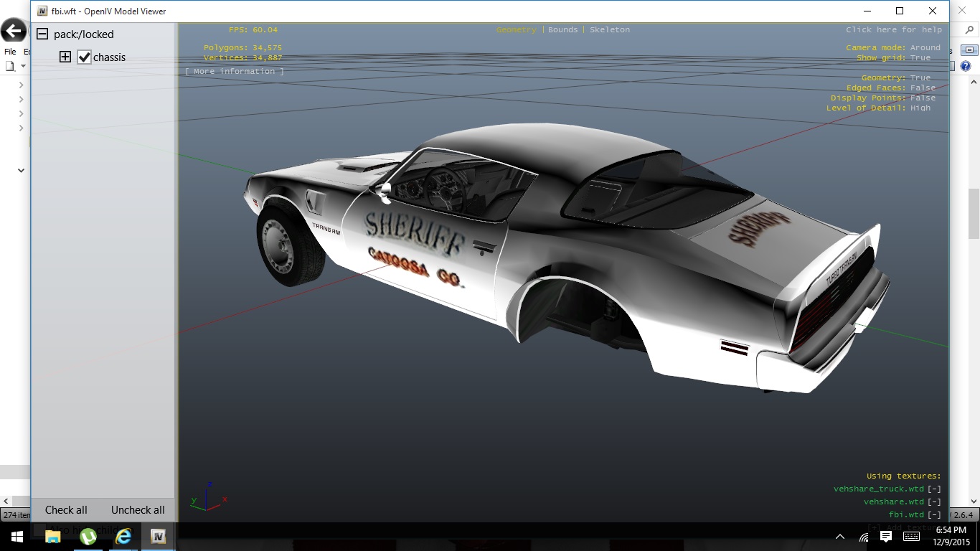Remove the fbi.wtd texture with [-]
The width and height of the screenshot is (980, 551).
point(934,515)
